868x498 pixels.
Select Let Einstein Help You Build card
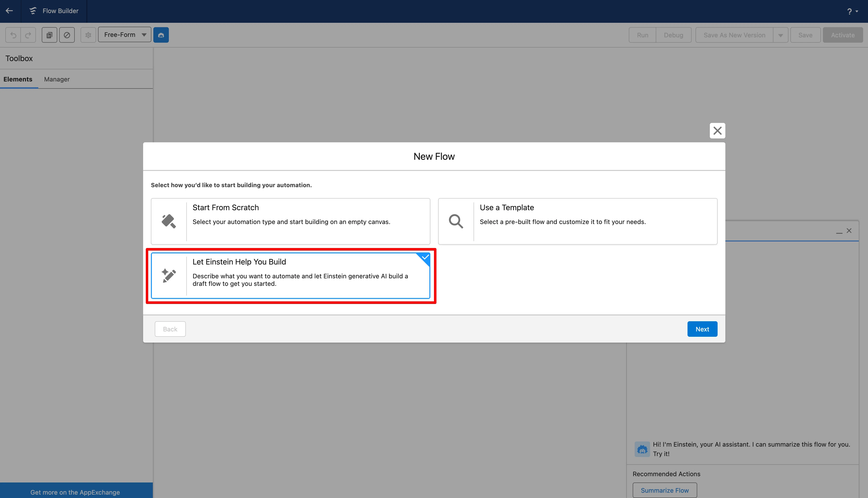click(x=290, y=276)
